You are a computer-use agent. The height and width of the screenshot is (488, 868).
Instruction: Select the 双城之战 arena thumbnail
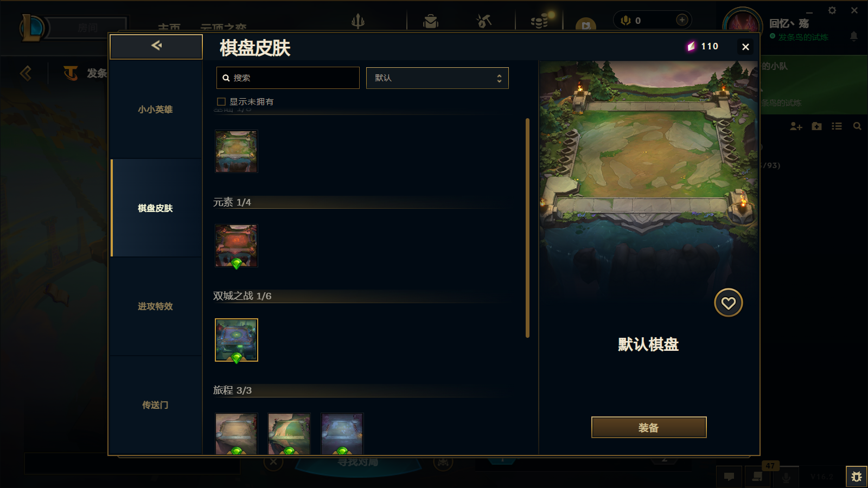click(x=237, y=340)
